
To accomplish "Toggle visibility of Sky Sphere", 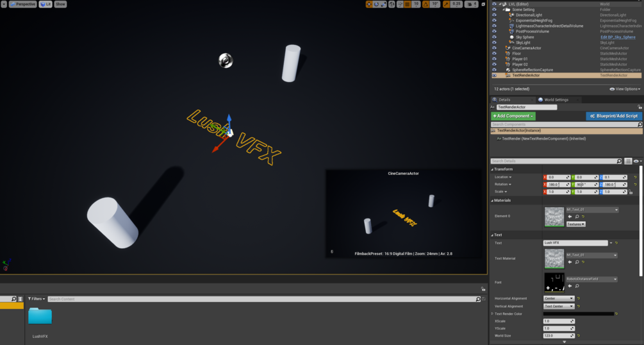I will click(494, 37).
